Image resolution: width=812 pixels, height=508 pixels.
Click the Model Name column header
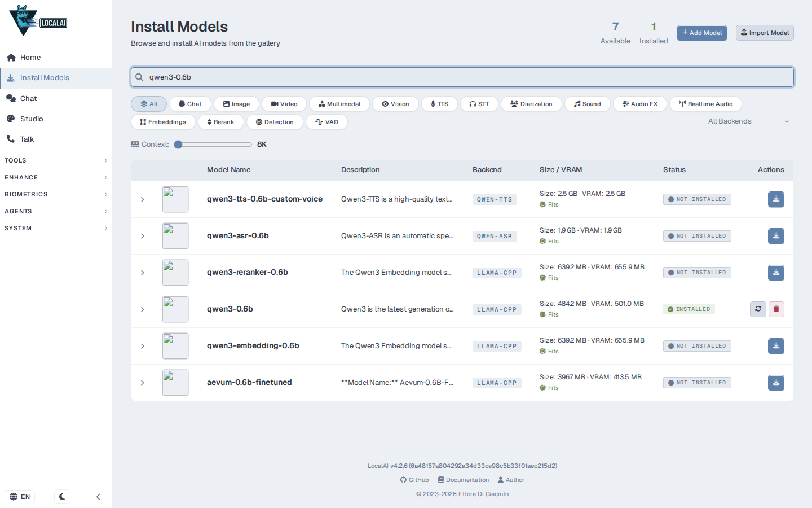point(228,170)
